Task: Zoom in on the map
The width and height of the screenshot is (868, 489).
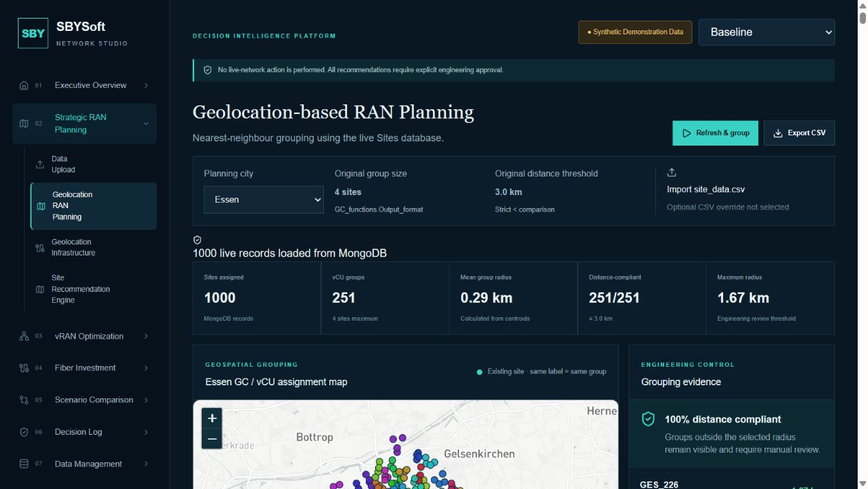Action: (x=212, y=418)
